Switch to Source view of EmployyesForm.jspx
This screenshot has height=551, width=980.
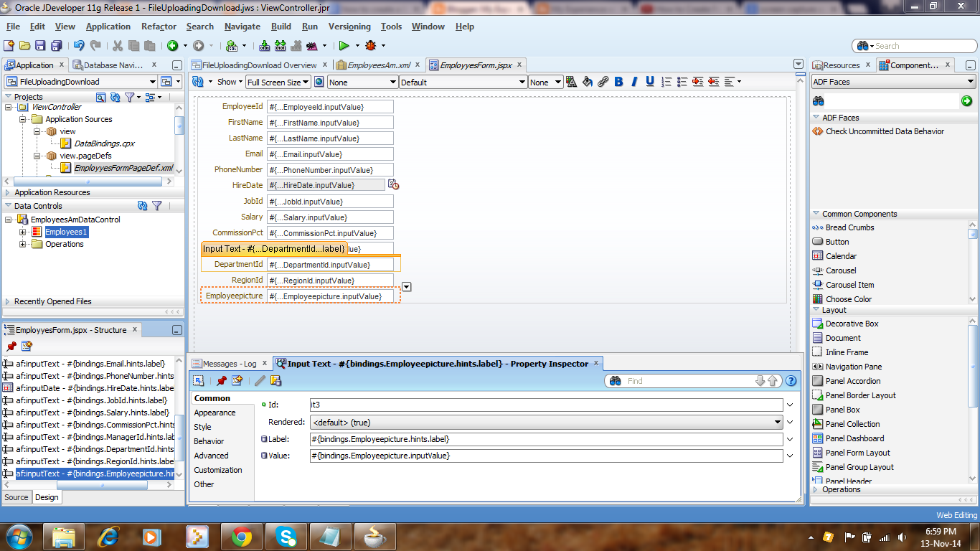click(16, 496)
